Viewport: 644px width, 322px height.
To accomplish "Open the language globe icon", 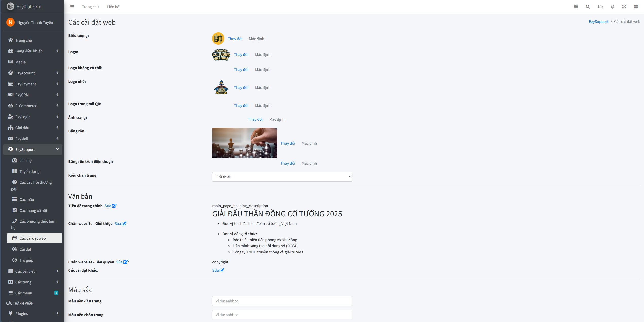I will click(x=576, y=7).
